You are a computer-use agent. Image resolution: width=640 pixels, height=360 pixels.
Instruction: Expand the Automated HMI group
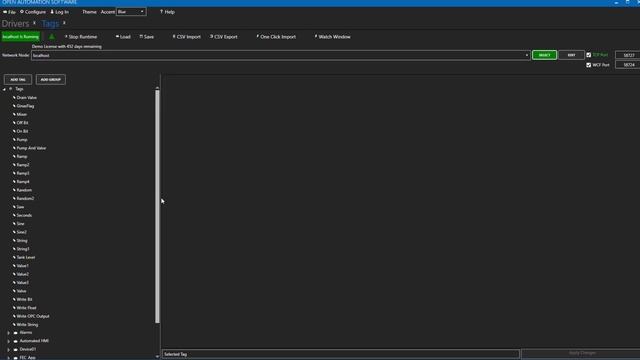click(x=9, y=341)
